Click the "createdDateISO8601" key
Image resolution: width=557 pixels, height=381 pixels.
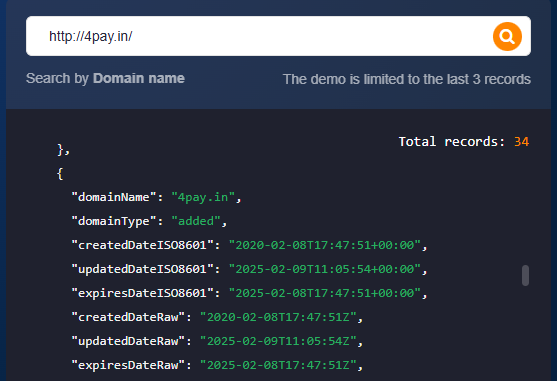pyautogui.click(x=142, y=245)
